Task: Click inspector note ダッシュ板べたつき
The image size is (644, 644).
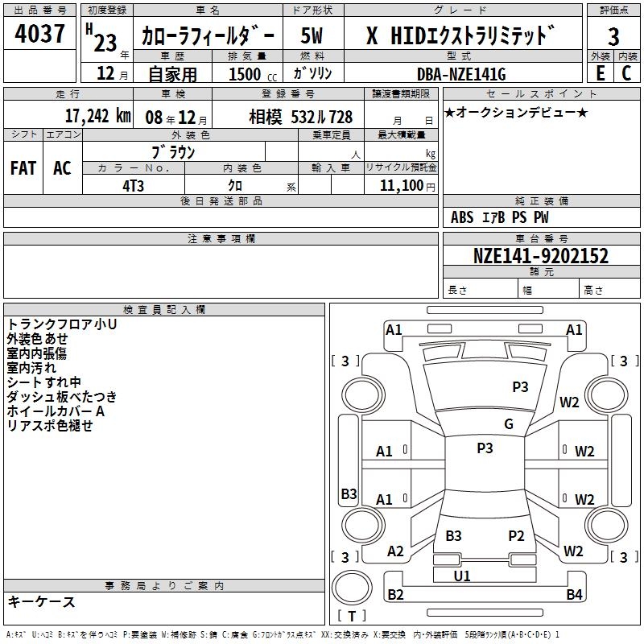Action: click(x=62, y=397)
